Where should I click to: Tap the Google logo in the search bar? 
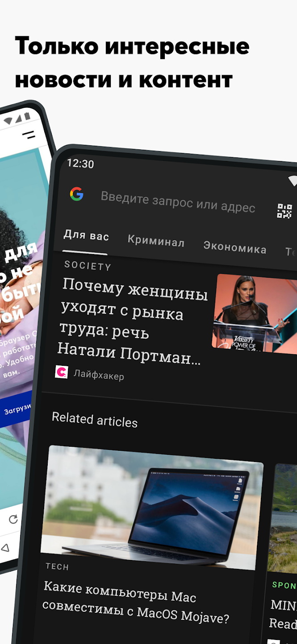pos(77,194)
